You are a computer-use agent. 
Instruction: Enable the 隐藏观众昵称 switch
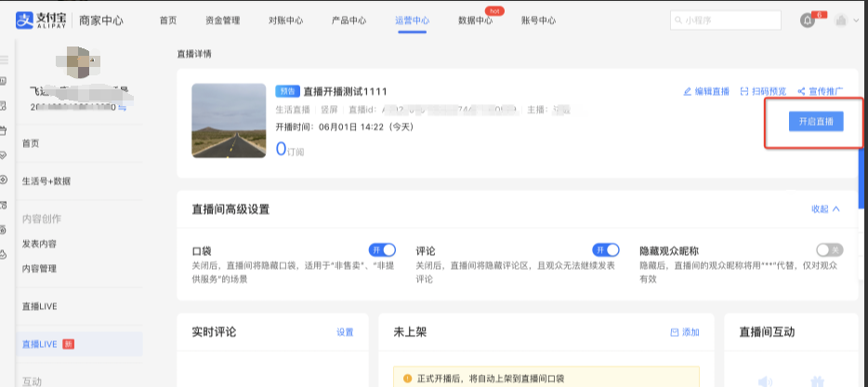[829, 249]
